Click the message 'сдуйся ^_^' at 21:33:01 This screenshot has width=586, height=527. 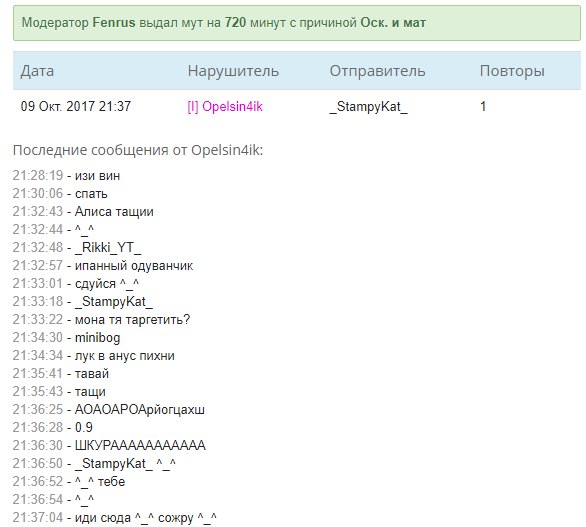[107, 284]
